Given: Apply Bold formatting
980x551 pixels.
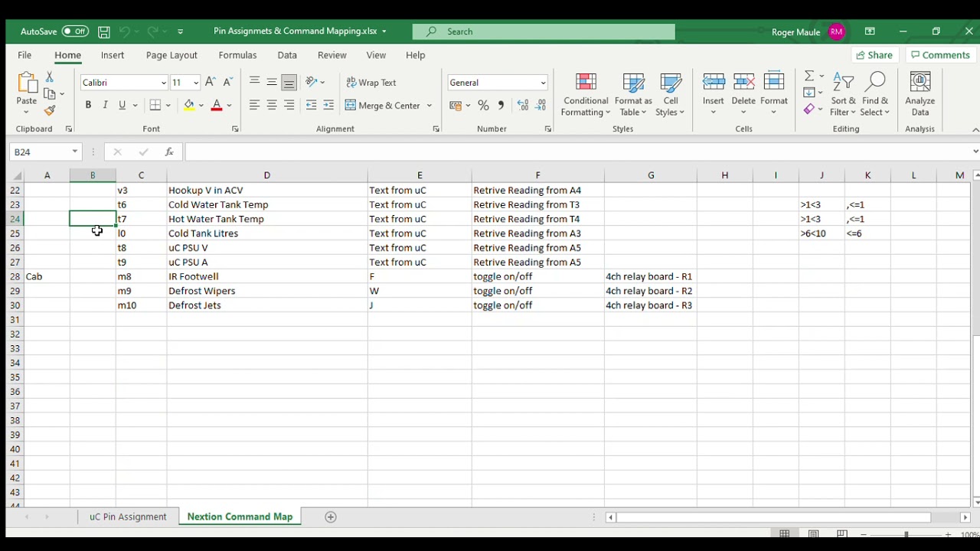Looking at the screenshot, I should [x=88, y=105].
